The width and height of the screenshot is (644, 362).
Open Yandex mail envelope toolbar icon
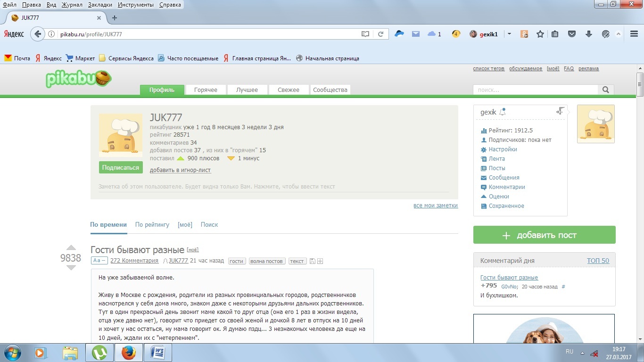416,34
